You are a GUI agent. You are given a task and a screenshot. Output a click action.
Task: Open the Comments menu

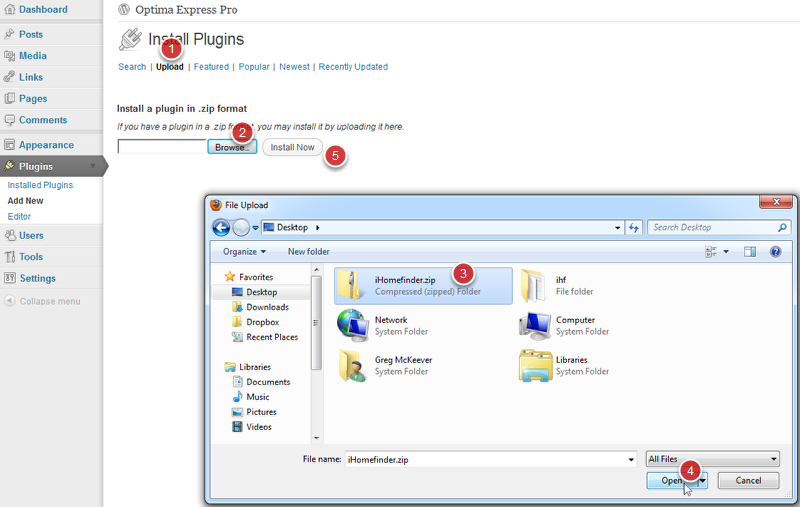click(43, 120)
